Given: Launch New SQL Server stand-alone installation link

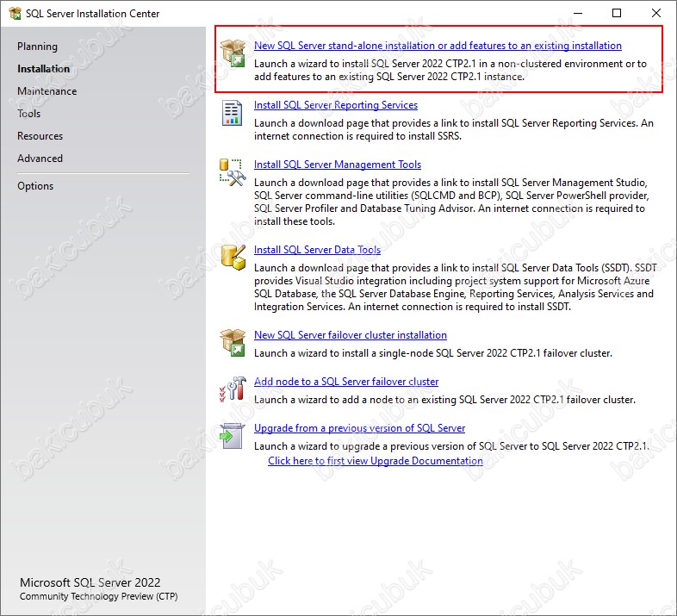Looking at the screenshot, I should (438, 46).
